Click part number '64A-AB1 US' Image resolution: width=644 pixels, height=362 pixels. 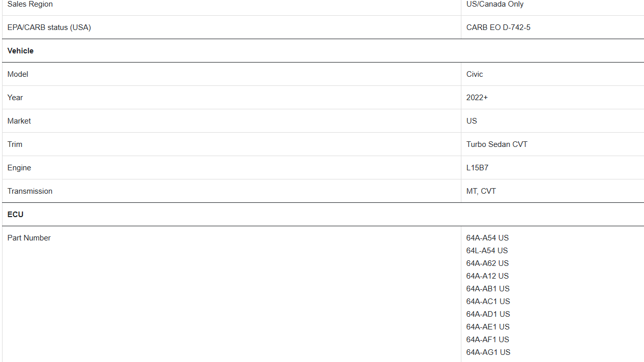488,289
